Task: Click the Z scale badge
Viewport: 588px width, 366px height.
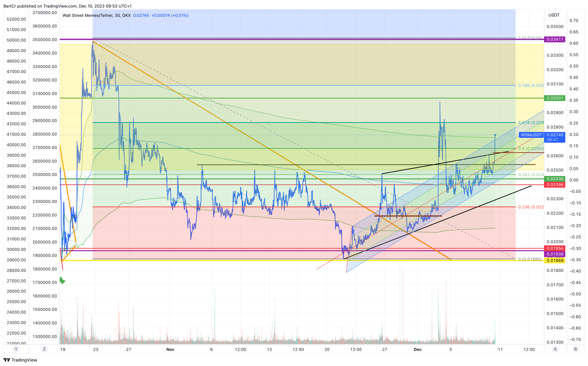Action: 44,349
